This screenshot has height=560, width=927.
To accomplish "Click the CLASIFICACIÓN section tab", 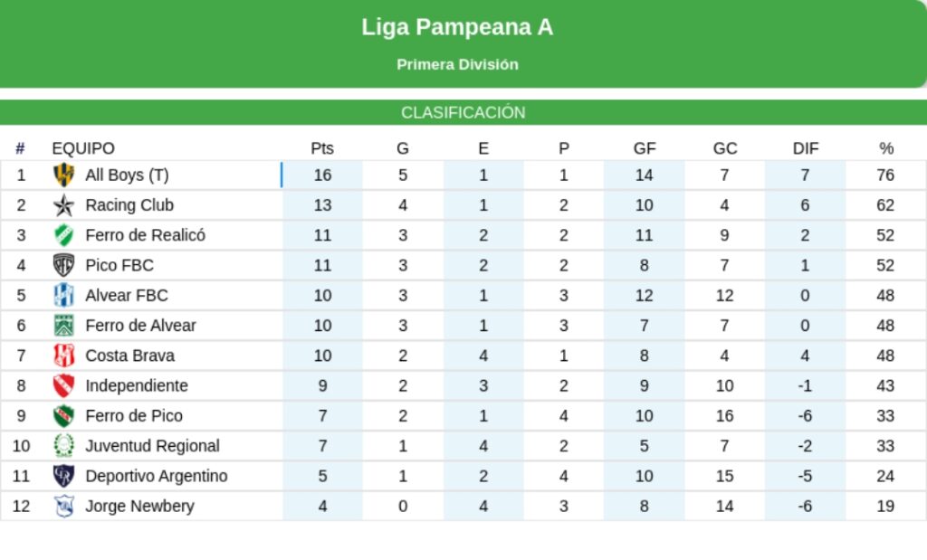I will tap(463, 113).
